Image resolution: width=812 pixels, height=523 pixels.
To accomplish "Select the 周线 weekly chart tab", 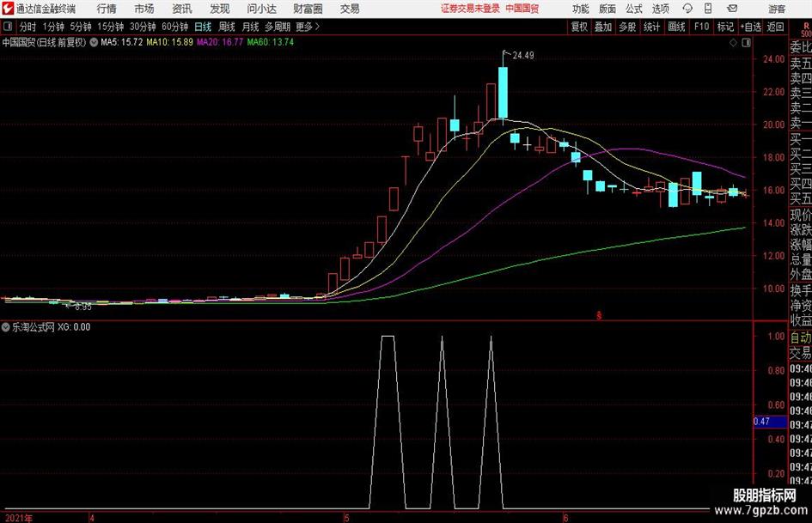I will [227, 27].
